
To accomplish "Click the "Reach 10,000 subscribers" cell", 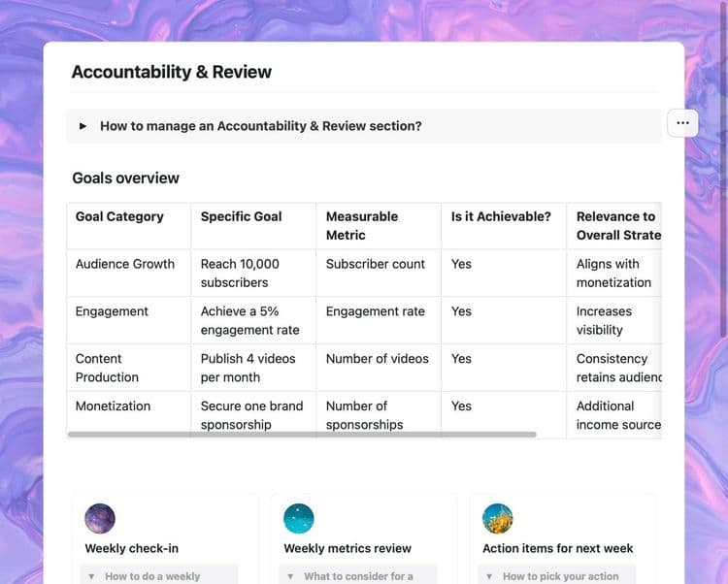I will coord(253,274).
